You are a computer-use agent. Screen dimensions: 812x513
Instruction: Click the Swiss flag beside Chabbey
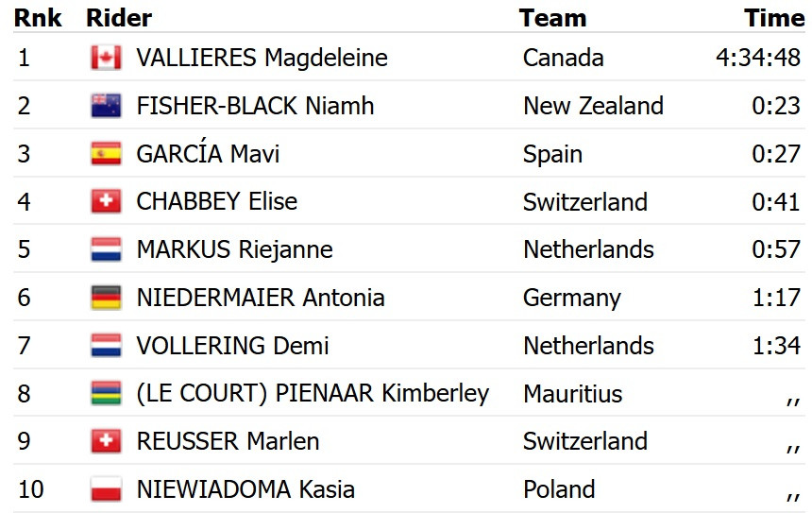(x=106, y=201)
